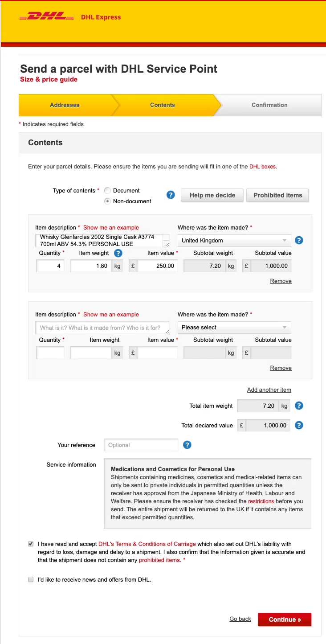Image resolution: width=326 pixels, height=644 pixels.
Task: Click the empty Item value field of second item
Action: 158,353
